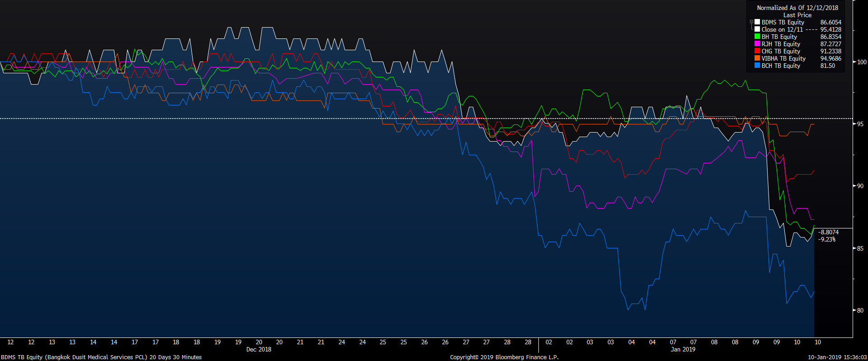Click the 100 y-axis tick label

point(862,62)
